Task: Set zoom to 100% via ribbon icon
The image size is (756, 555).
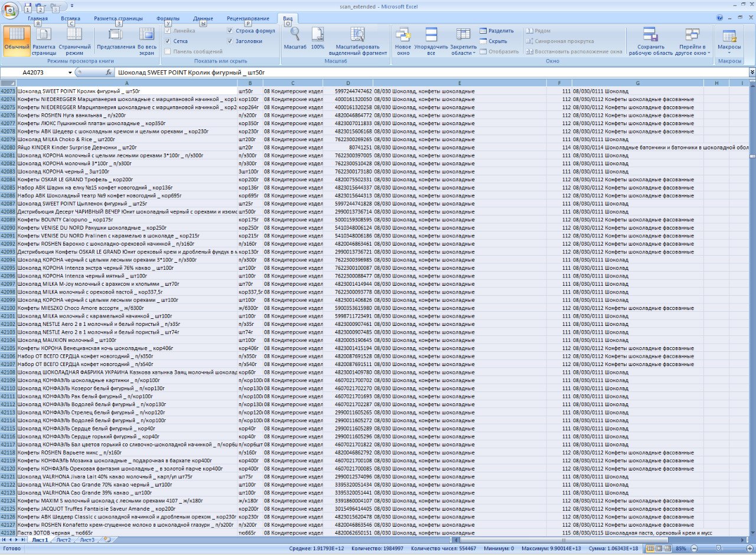Action: point(318,38)
